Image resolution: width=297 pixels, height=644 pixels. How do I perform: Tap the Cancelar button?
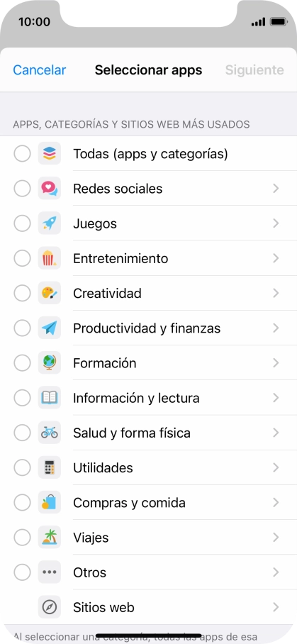click(40, 70)
